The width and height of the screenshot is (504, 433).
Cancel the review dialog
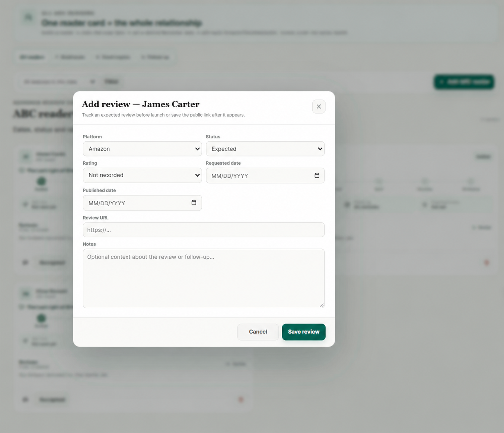[x=258, y=332]
